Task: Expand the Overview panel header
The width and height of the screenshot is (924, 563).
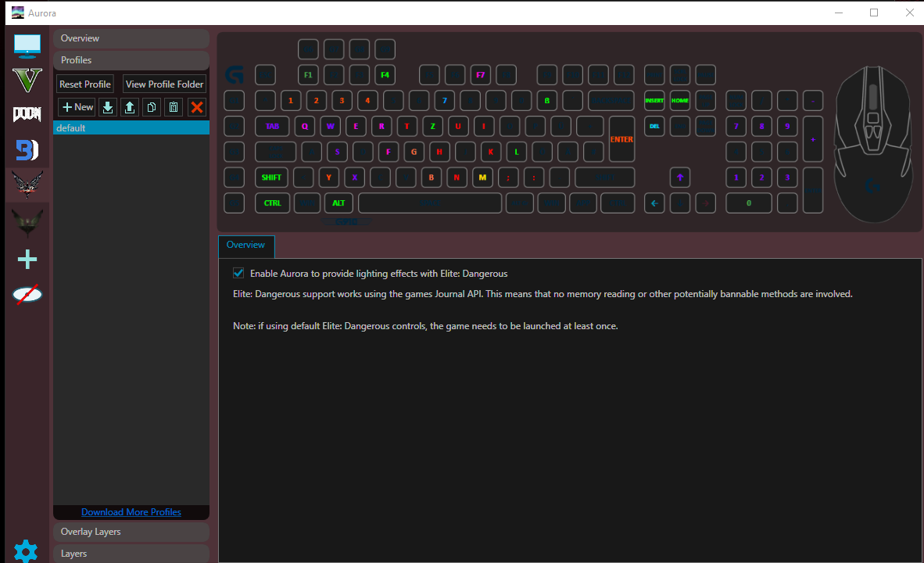Action: pyautogui.click(x=131, y=38)
